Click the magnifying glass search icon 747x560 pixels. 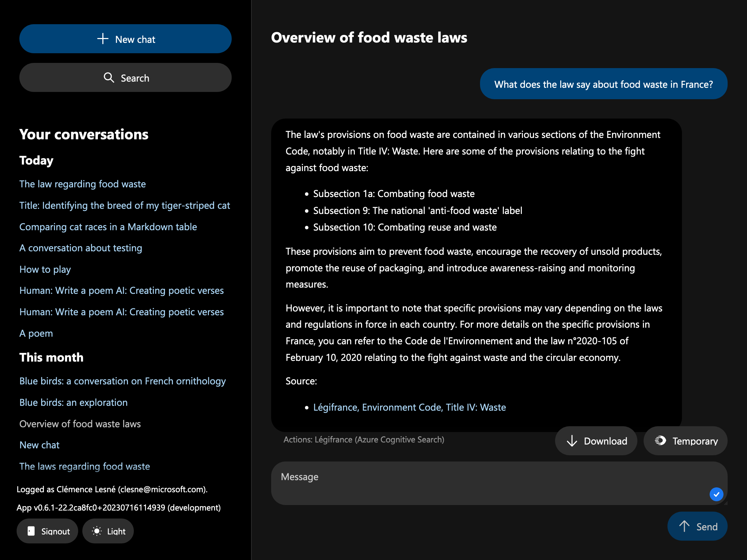[109, 77]
